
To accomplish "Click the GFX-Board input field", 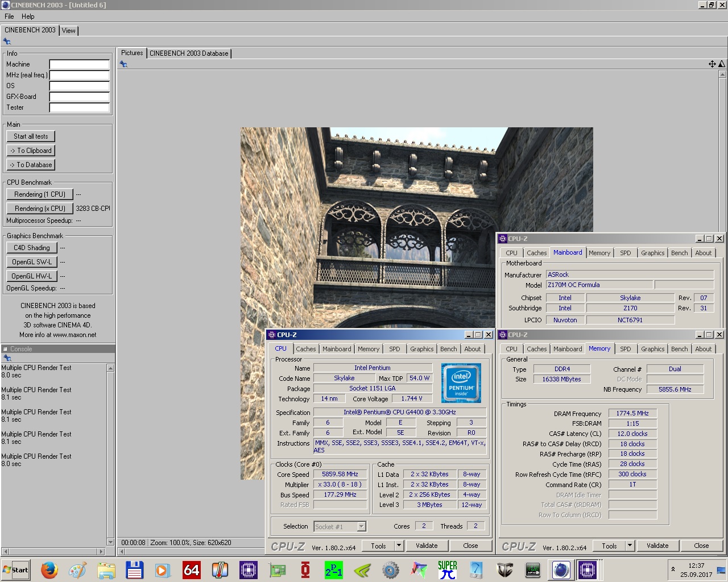I will pyautogui.click(x=80, y=97).
